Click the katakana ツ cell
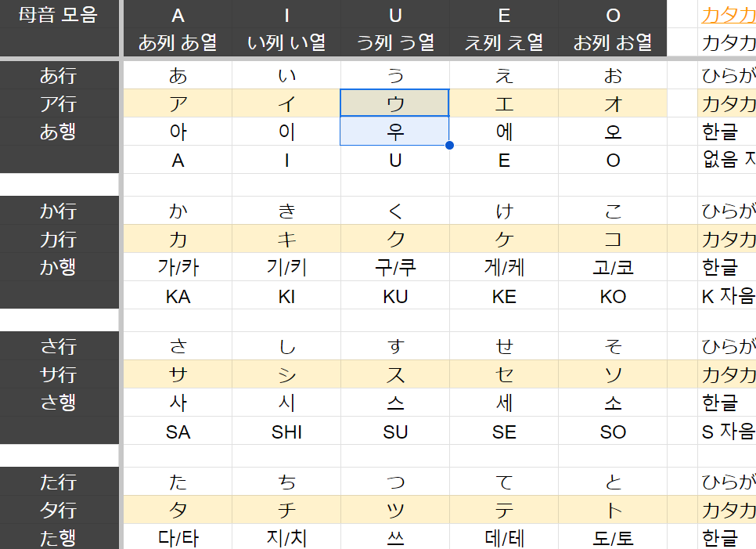Viewport: 756px width, 549px height. coord(395,510)
